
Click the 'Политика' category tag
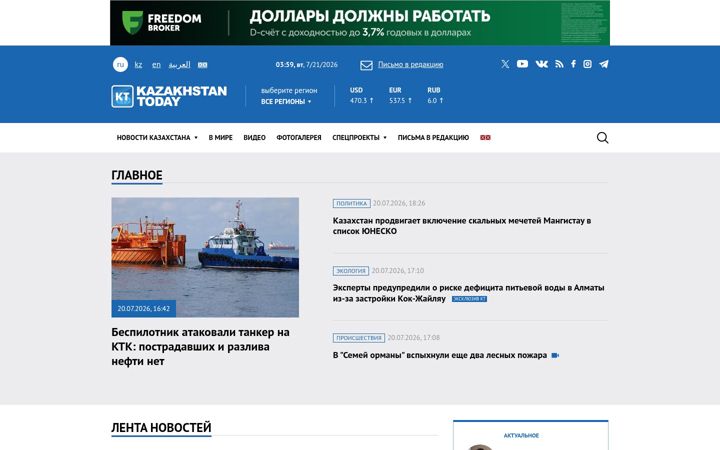tap(352, 203)
